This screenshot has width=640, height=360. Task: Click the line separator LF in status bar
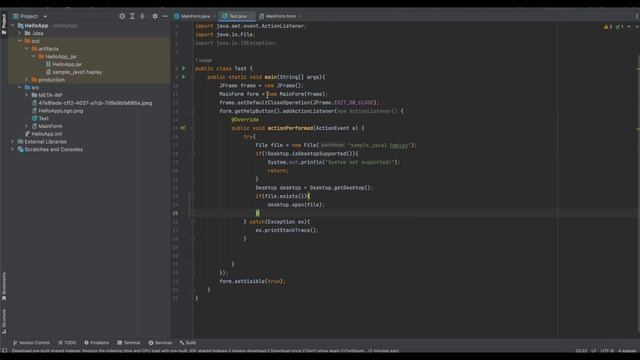[x=593, y=351]
